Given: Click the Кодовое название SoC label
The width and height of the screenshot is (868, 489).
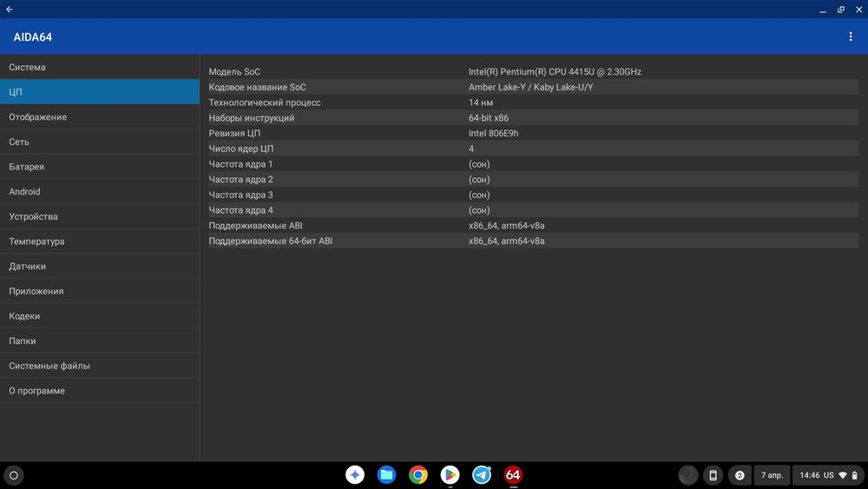Looking at the screenshot, I should [x=257, y=87].
